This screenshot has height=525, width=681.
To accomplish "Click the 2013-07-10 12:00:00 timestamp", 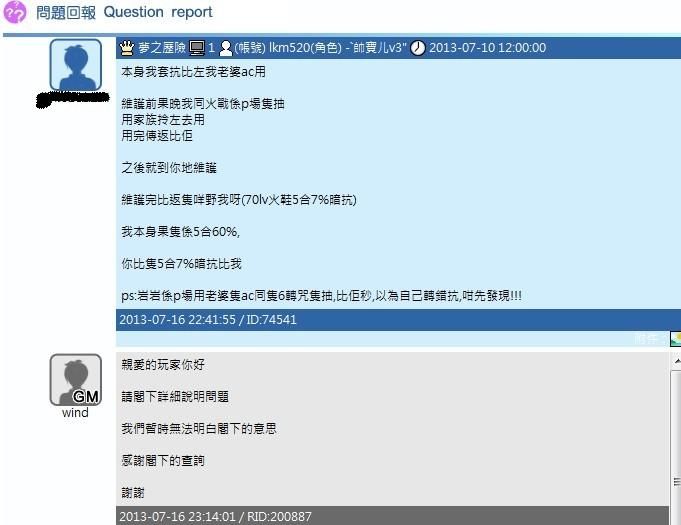I will click(x=487, y=48).
